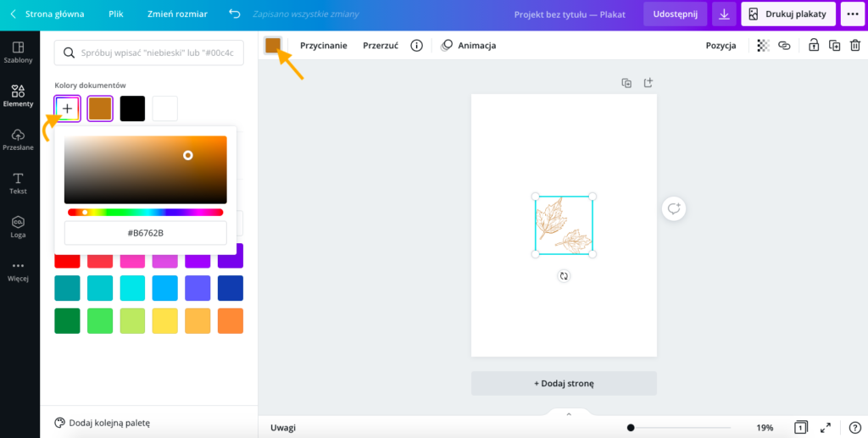Open the Plik menu
This screenshot has height=438, width=868.
115,14
